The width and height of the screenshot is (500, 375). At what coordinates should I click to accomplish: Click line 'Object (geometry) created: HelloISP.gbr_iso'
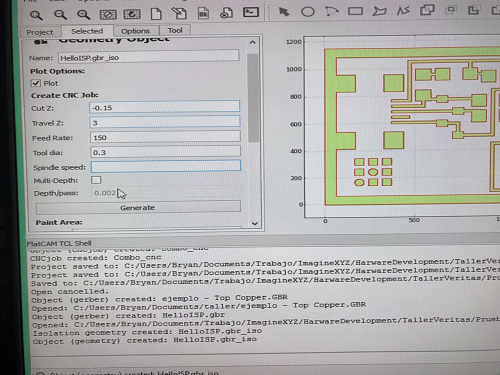pos(145,340)
